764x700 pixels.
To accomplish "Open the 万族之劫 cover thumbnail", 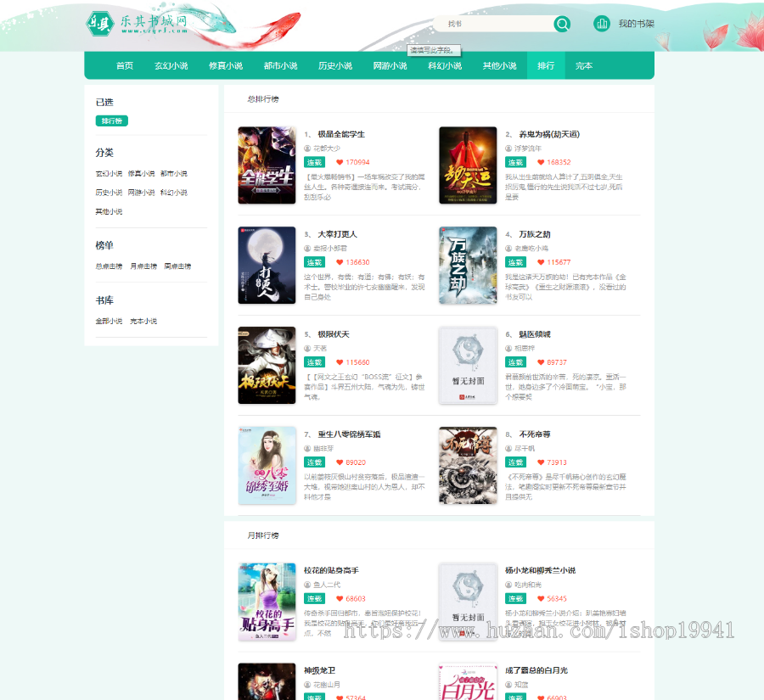I will [468, 265].
